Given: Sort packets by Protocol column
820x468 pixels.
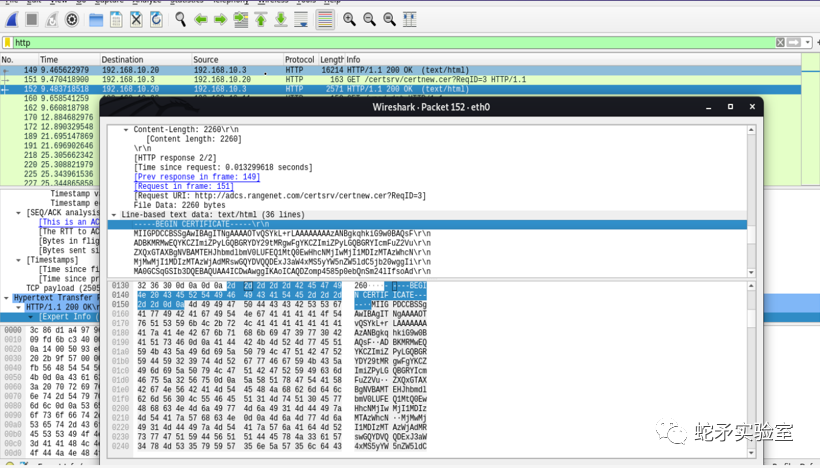Looking at the screenshot, I should pos(300,60).
